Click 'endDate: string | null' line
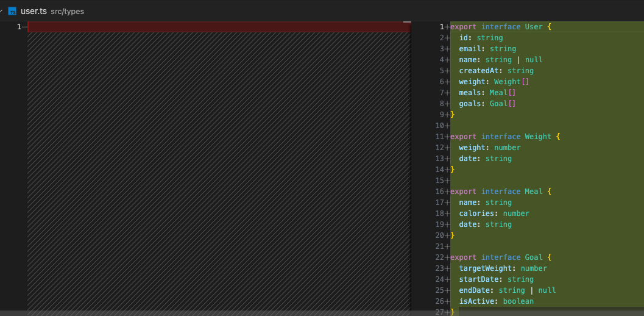644x316 pixels. 508,290
